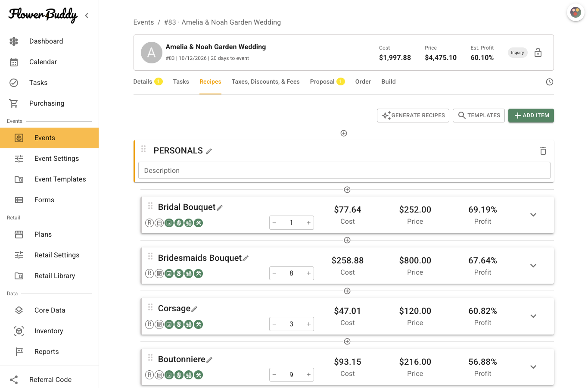
Task: Open the user avatar menu
Action: (576, 12)
